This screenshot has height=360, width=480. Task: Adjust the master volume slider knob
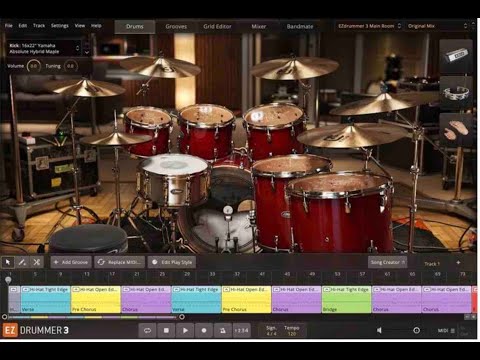pos(416,330)
